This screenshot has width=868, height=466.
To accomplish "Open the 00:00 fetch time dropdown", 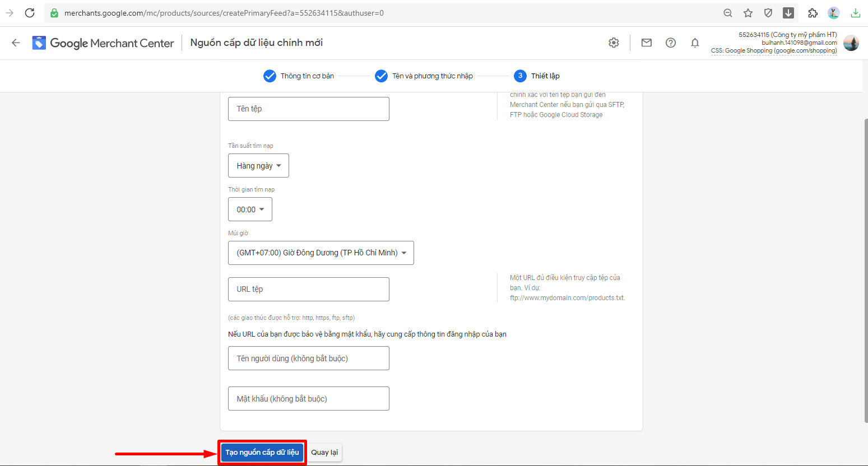I will (250, 209).
